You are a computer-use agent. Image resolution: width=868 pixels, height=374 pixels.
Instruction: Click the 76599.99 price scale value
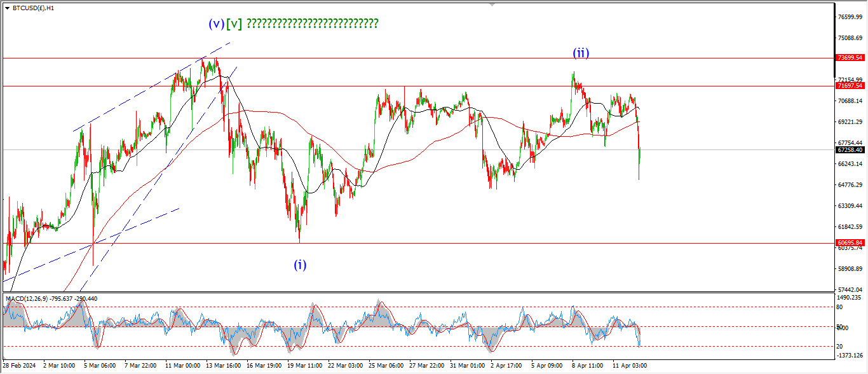pyautogui.click(x=850, y=17)
